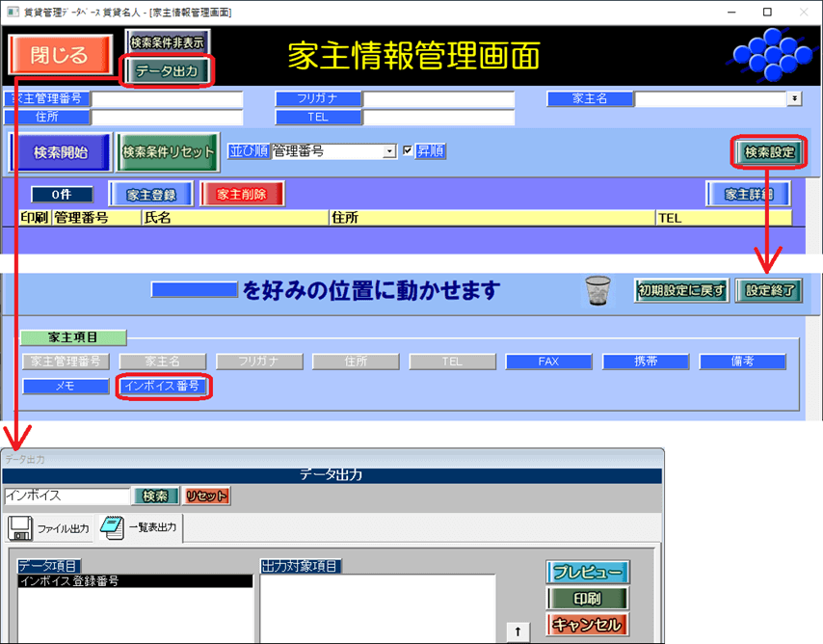The image size is (823, 644).
Task: Open 検索設定 search settings
Action: (769, 151)
